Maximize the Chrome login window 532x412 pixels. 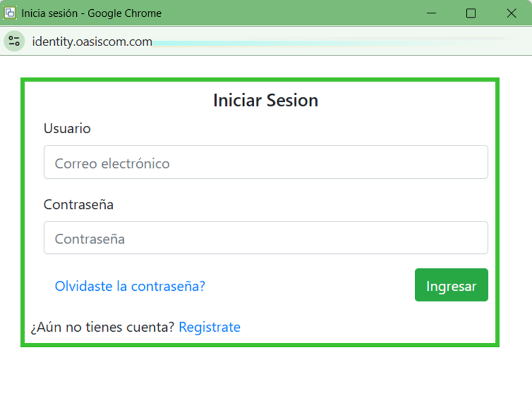tap(471, 13)
